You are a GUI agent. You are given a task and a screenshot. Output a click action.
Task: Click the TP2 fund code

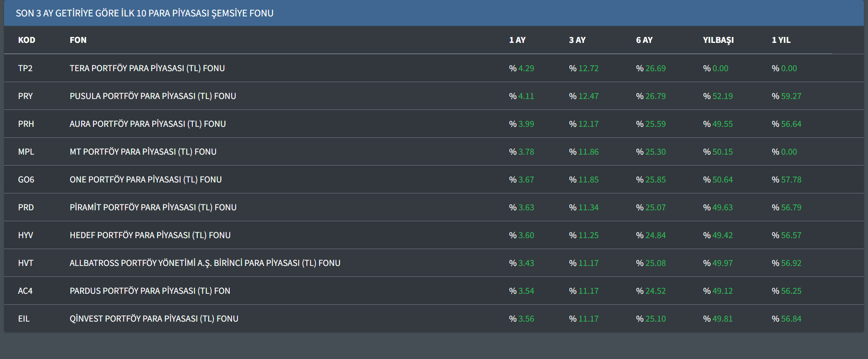pos(25,68)
